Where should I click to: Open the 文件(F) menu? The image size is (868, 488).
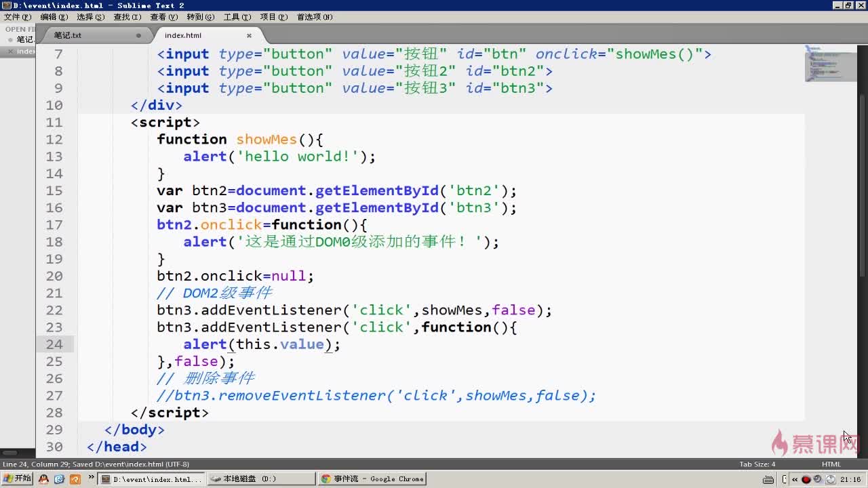click(x=18, y=17)
